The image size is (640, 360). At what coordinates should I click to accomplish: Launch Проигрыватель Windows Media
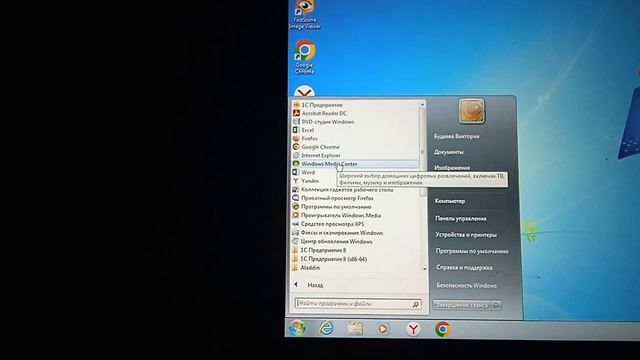coord(337,216)
